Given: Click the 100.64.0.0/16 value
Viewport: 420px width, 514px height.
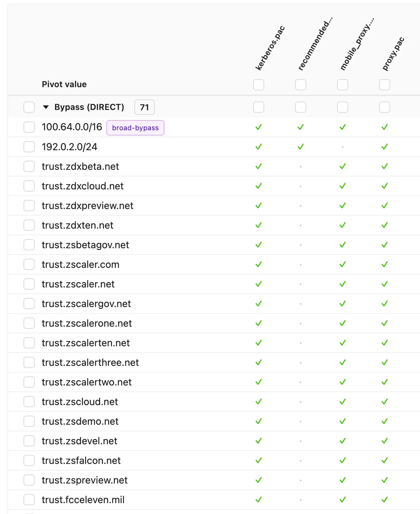Looking at the screenshot, I should pos(72,127).
